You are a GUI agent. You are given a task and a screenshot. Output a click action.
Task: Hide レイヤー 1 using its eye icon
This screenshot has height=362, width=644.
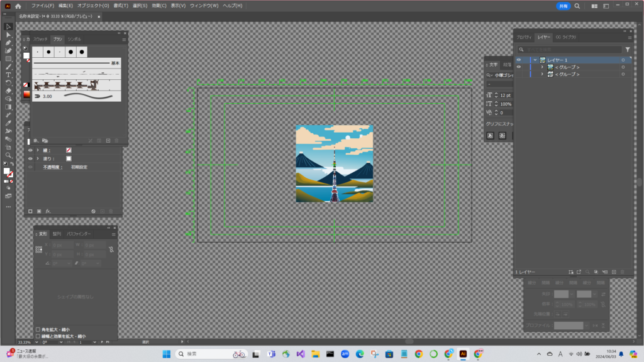tap(519, 60)
